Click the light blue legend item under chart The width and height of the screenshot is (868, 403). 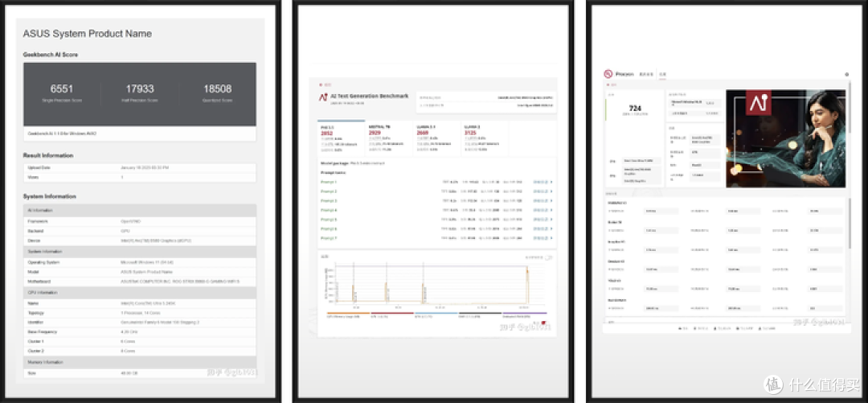point(436,315)
